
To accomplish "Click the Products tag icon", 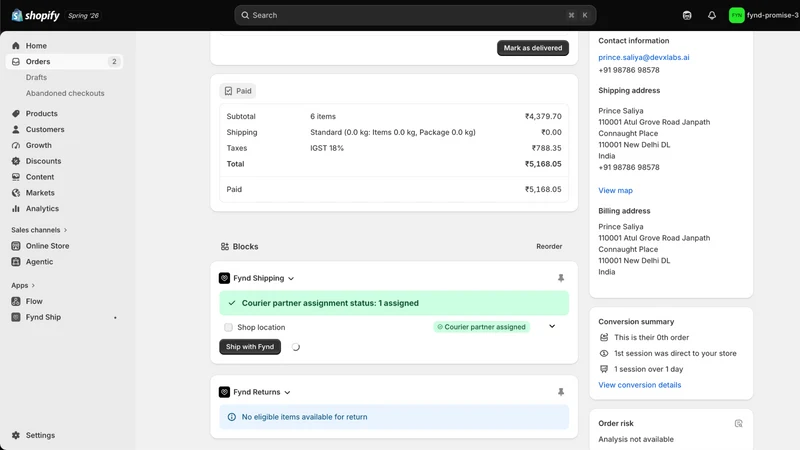I will (16, 113).
